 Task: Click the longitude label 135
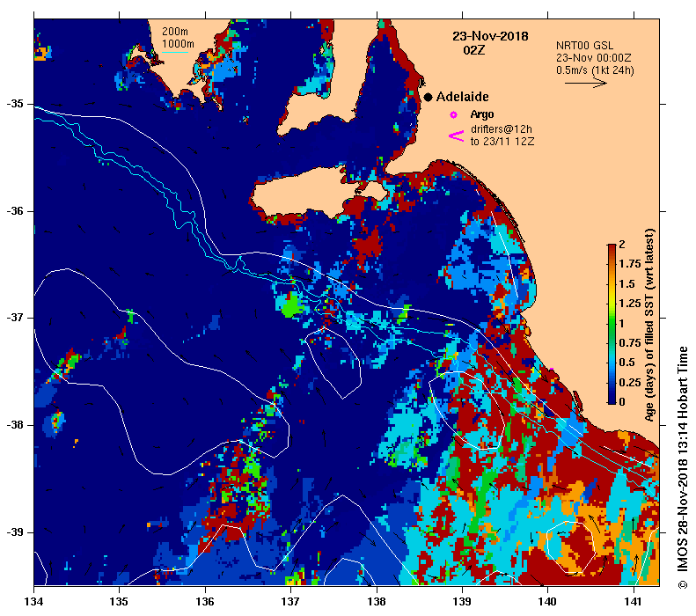coord(119,601)
